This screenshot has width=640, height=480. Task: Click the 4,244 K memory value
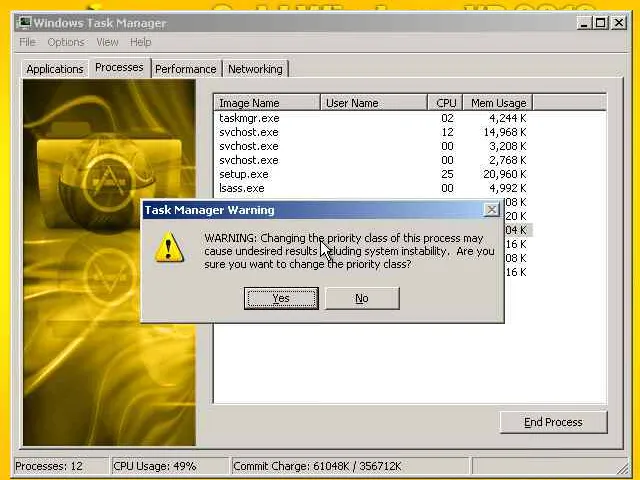508,118
